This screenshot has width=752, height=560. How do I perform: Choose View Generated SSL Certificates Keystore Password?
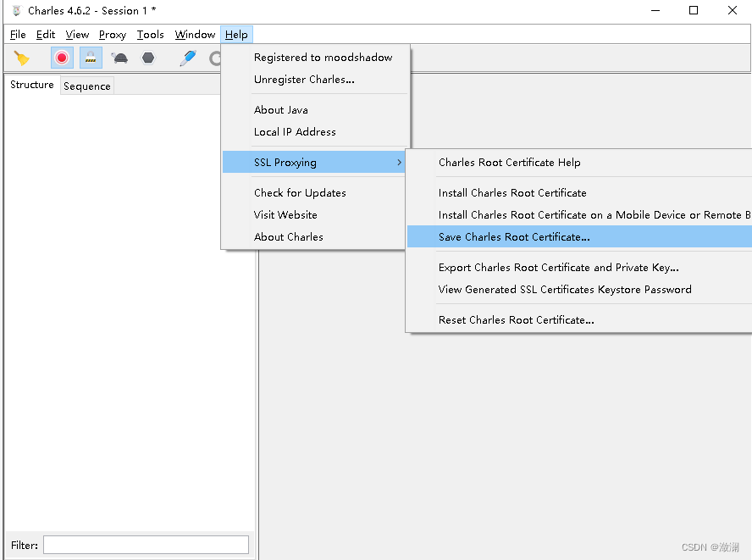[x=579, y=290]
